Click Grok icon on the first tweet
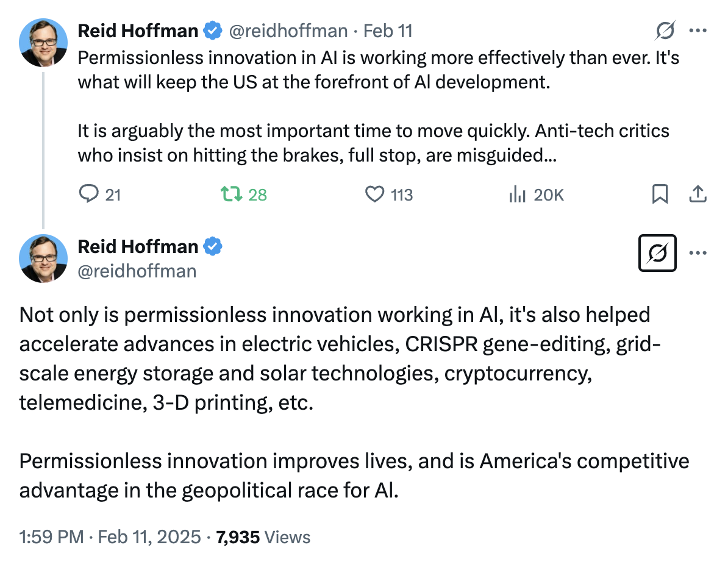The width and height of the screenshot is (728, 567). pos(665,30)
